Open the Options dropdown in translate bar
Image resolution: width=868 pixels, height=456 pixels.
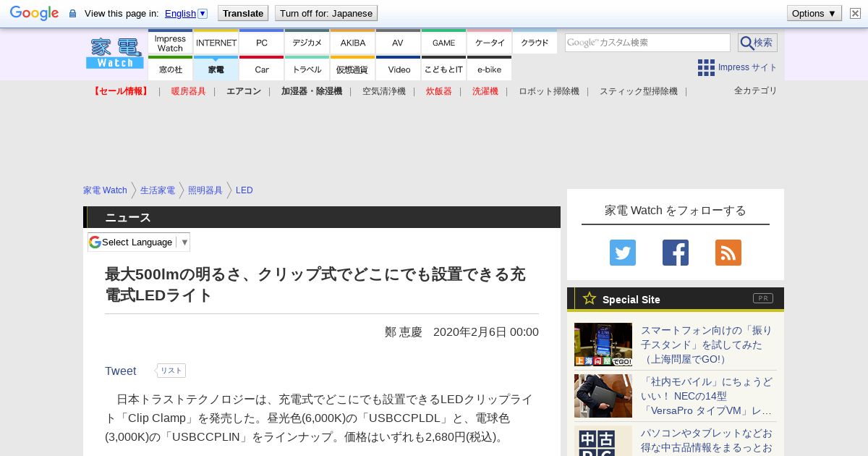[x=814, y=13]
